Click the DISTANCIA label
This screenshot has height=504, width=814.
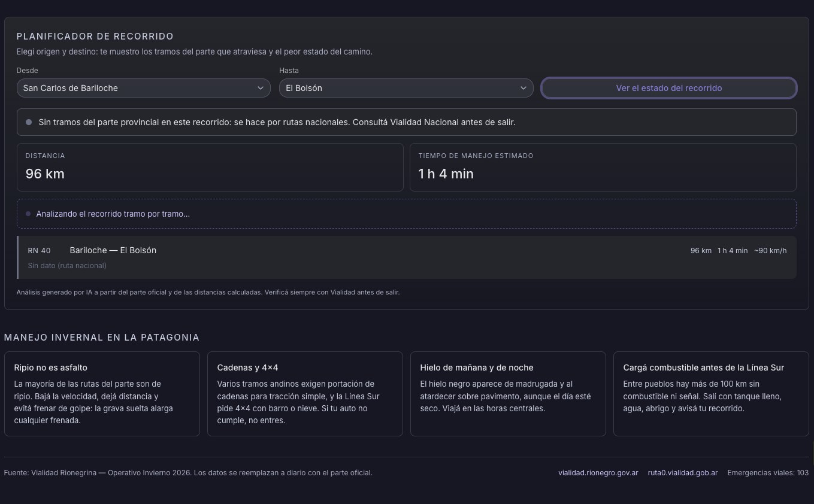tap(46, 156)
